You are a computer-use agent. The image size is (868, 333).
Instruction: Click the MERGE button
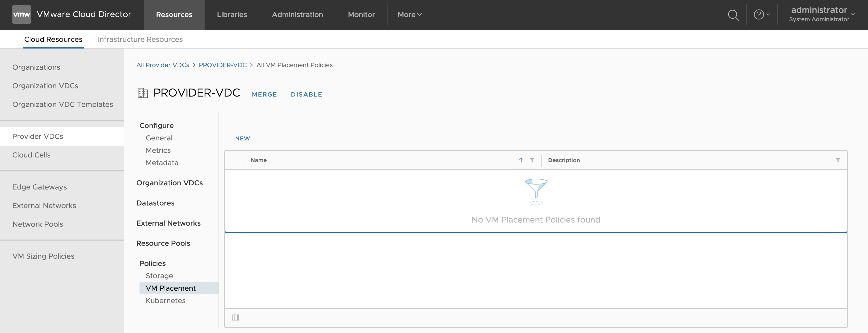(264, 94)
